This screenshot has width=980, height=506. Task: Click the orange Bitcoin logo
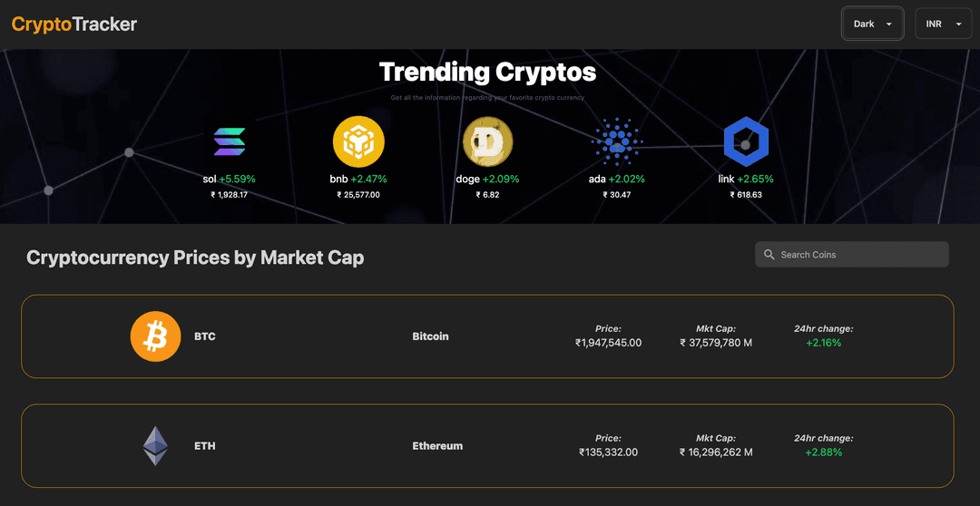(x=156, y=336)
